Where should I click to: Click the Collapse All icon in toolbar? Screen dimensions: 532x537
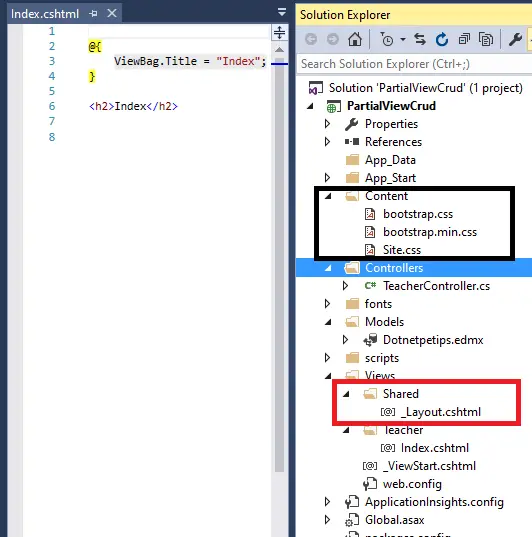tap(464, 39)
